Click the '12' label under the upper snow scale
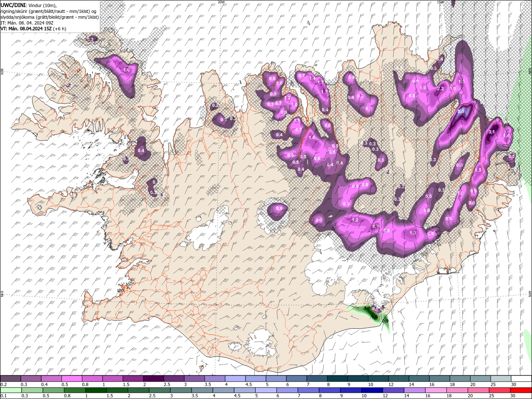Image resolution: width=532 pixels, height=399 pixels. pos(391,384)
